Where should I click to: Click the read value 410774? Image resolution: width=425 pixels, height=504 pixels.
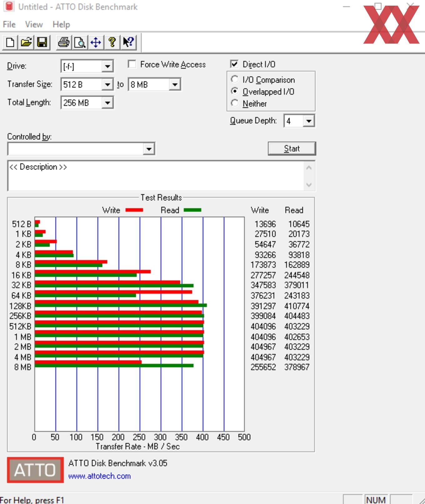(x=297, y=306)
